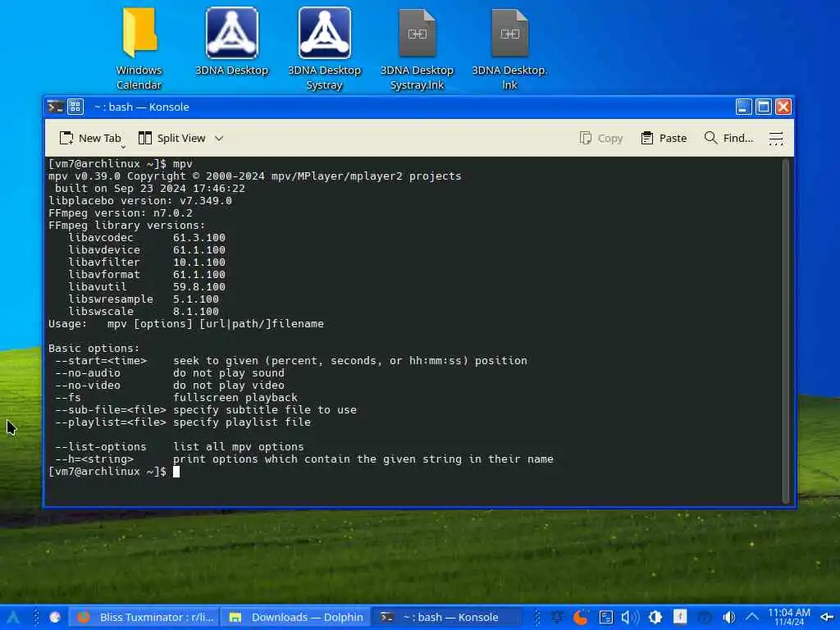The image size is (840, 630).
Task: Click the text 'mpv v0.39.0 Copyright'
Action: point(120,176)
